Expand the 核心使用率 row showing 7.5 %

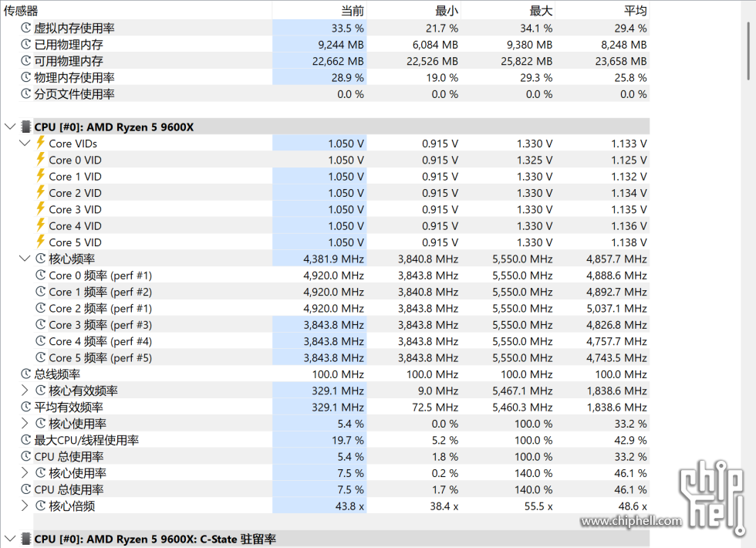(25, 472)
